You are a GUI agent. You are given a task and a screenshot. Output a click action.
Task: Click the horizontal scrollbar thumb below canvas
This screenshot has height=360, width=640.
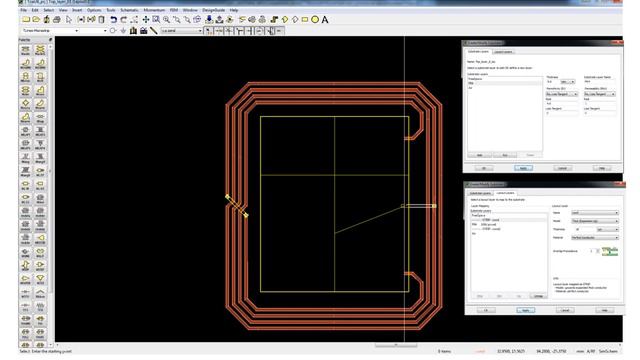click(396, 345)
